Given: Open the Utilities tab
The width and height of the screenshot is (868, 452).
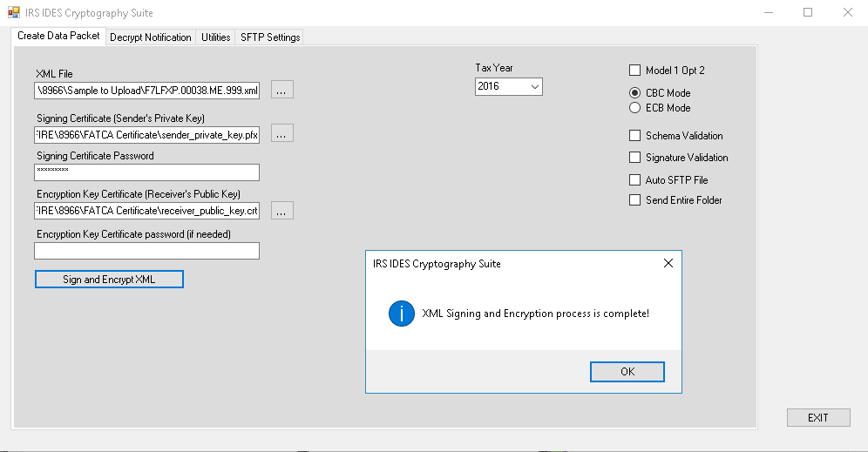Looking at the screenshot, I should pos(215,37).
